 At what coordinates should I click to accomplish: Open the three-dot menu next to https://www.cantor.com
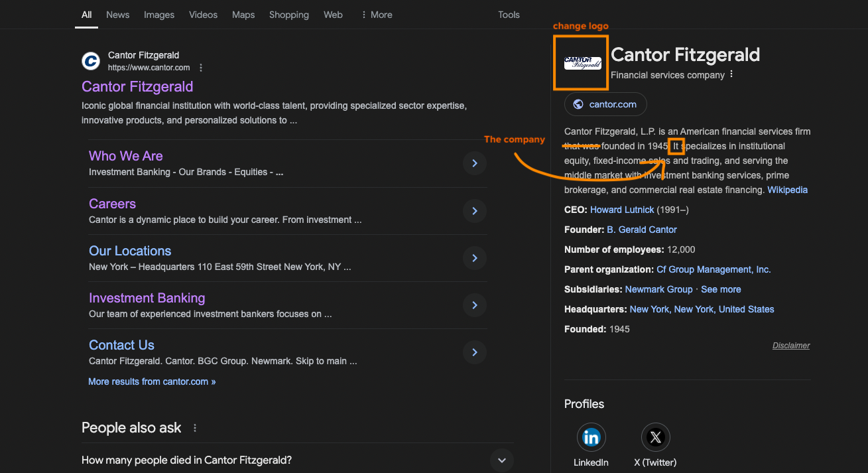click(201, 68)
